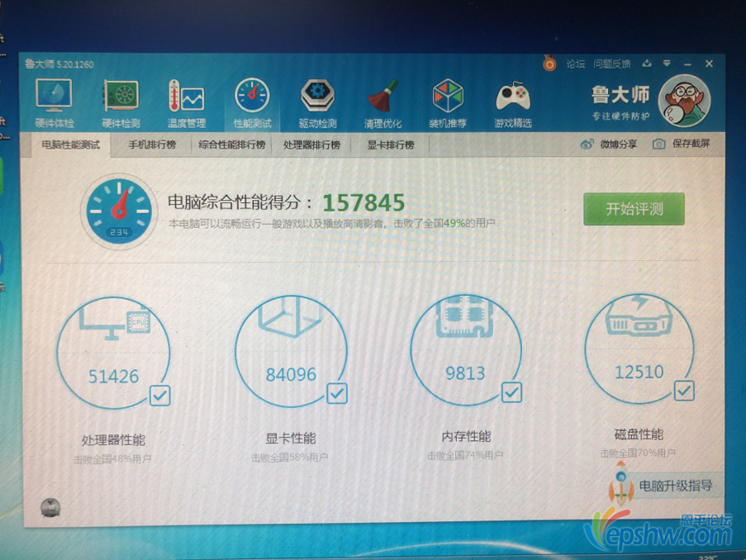
Task: Close the 鲁大师 window
Action: 709,64
